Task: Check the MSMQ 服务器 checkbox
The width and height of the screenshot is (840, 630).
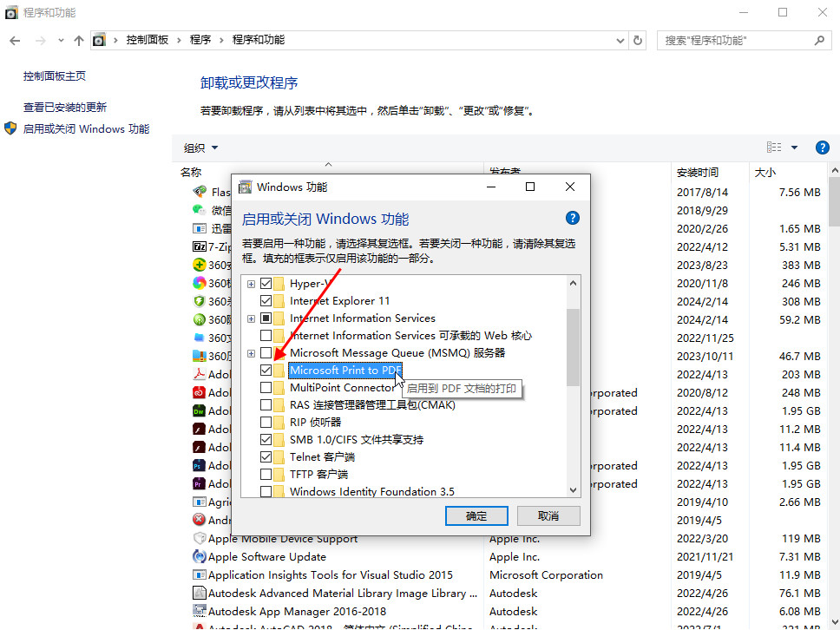Action: click(x=266, y=352)
